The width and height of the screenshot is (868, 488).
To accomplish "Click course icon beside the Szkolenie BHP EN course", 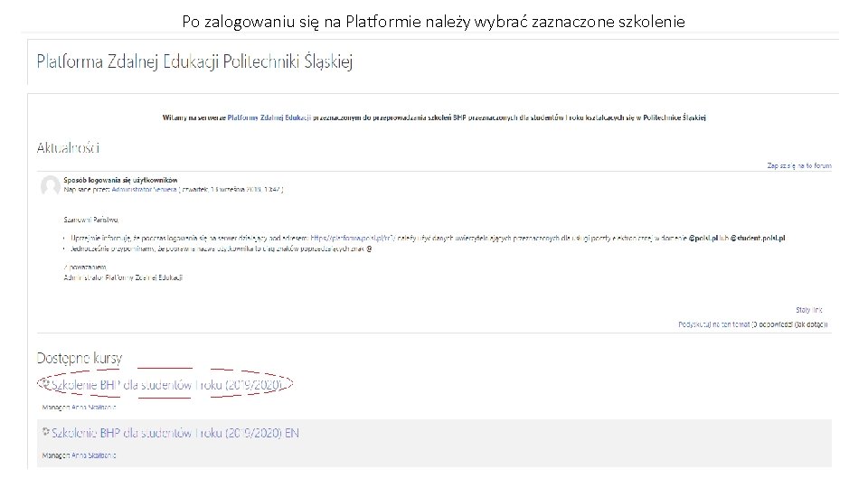I will coord(46,432).
